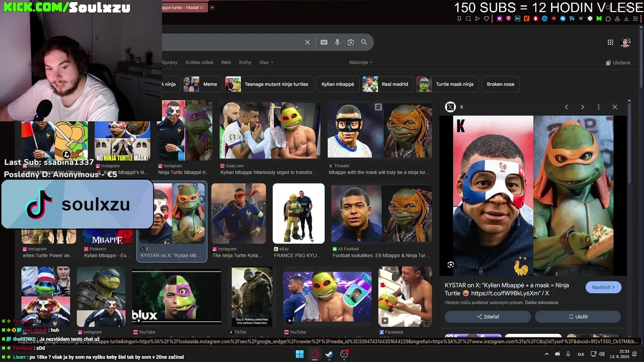This screenshot has height=362, width=644.
Task: Show hidden system tray icons
Action: [x=546, y=354]
